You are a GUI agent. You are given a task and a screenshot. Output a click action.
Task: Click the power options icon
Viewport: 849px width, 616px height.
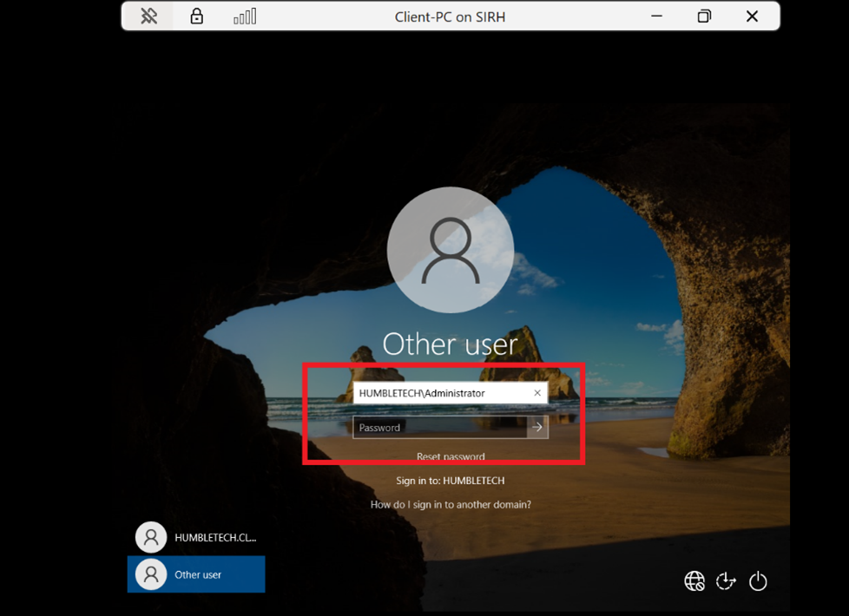coord(758,580)
